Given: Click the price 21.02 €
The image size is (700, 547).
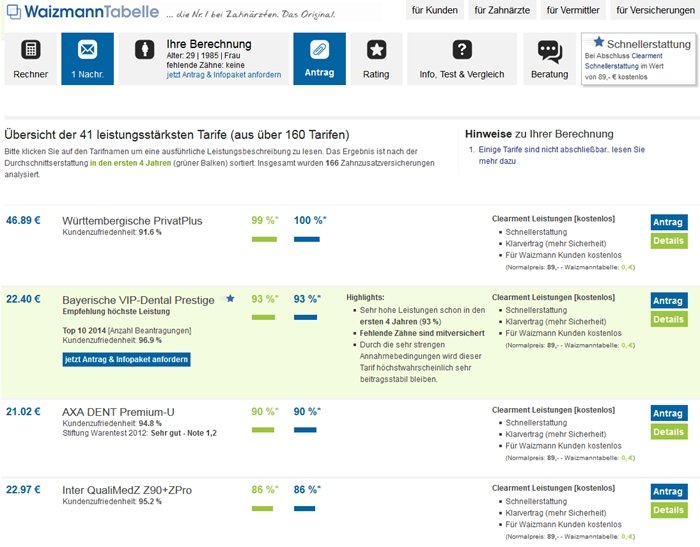Looking at the screenshot, I should [23, 411].
